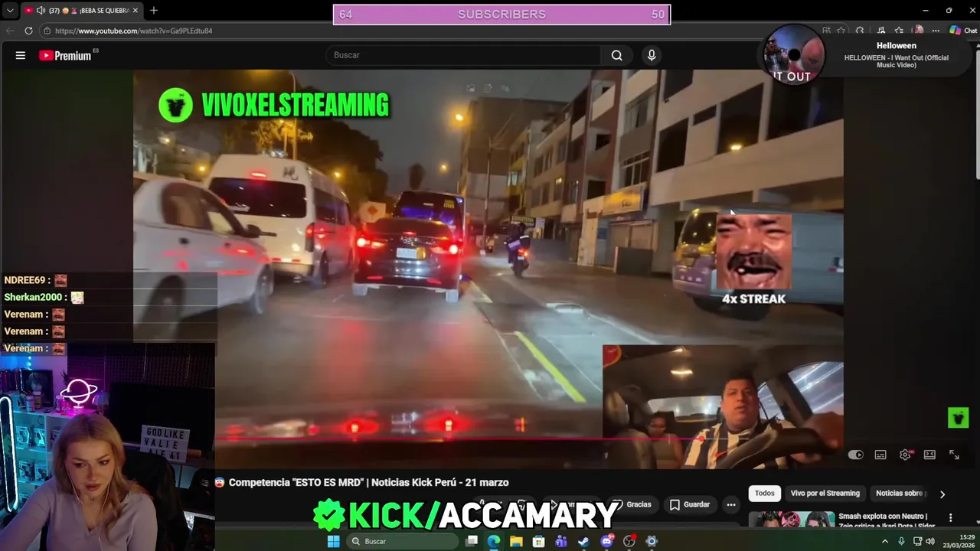Open a new browser tab
Viewport: 980px width, 551px height.
coord(154,10)
